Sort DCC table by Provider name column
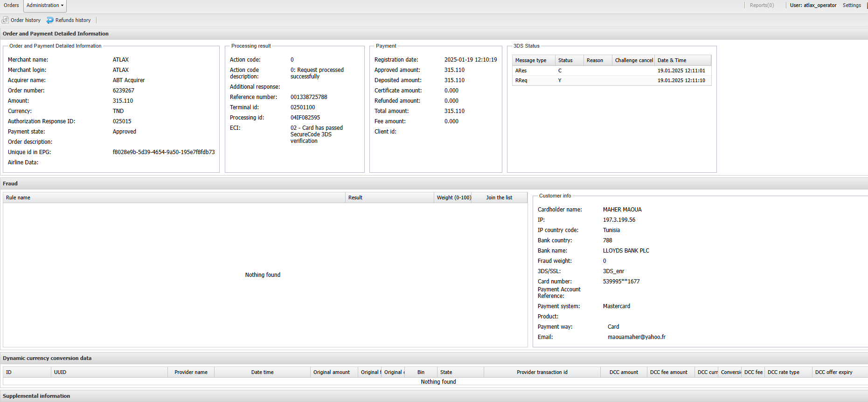868x402 pixels. click(191, 372)
